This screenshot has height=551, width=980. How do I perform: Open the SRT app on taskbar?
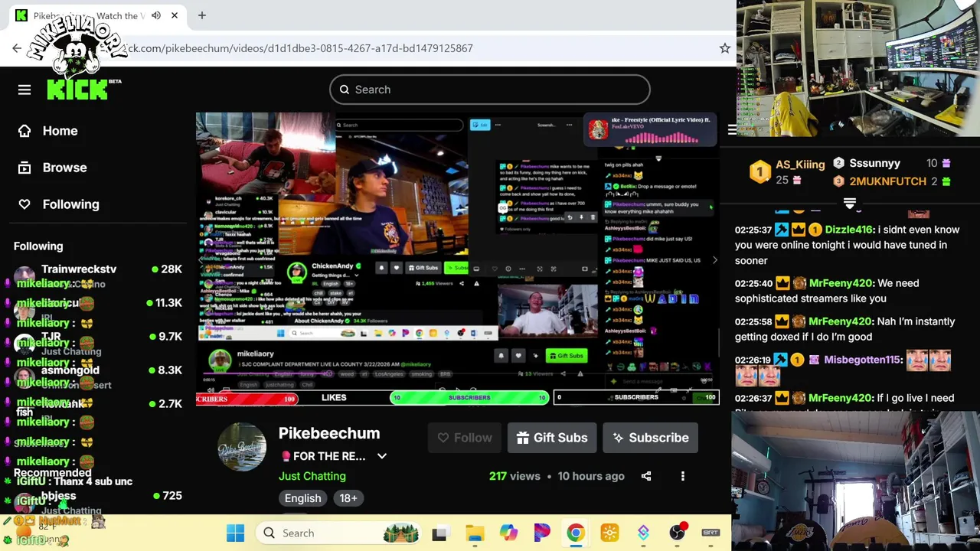click(710, 533)
